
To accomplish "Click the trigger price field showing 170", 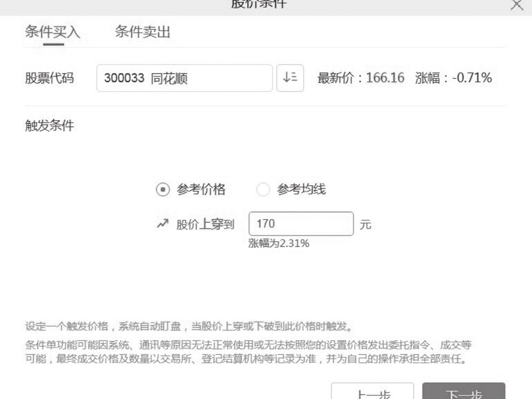I will pos(301,224).
